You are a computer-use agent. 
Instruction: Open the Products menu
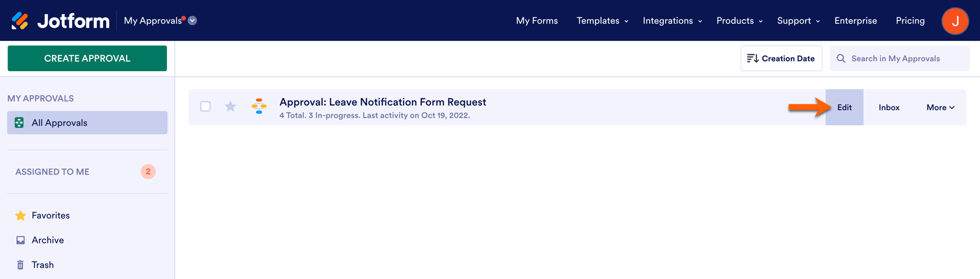click(x=739, y=21)
